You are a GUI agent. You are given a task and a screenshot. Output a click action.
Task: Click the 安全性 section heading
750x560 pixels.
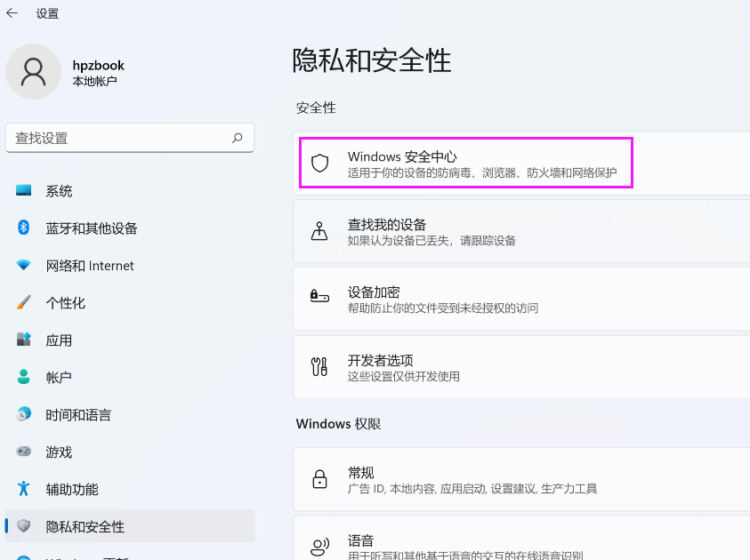(x=316, y=108)
